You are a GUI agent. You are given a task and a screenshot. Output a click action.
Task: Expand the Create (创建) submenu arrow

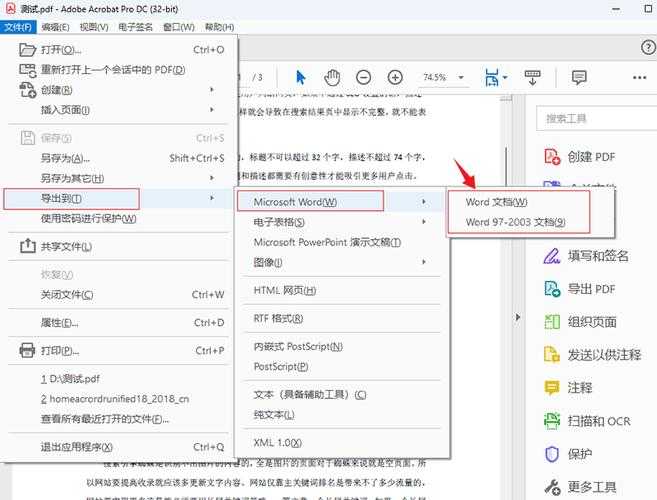pos(212,89)
